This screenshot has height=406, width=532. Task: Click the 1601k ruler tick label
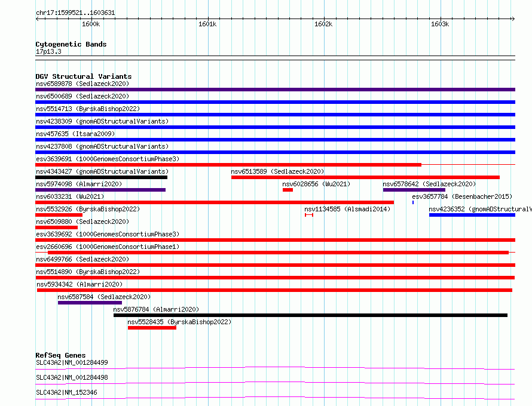tap(207, 24)
